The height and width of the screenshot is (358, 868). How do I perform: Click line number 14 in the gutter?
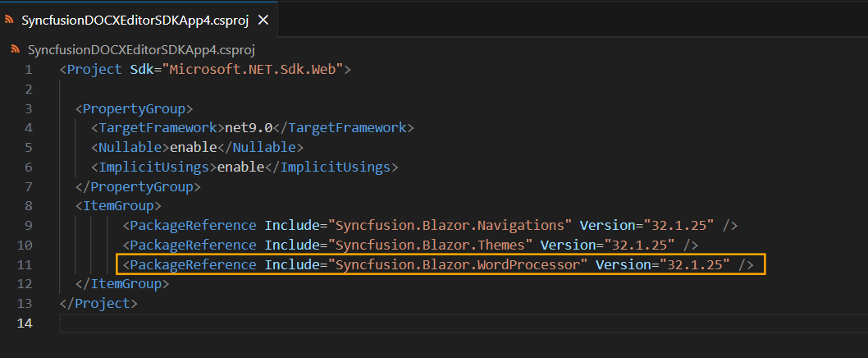click(x=25, y=323)
